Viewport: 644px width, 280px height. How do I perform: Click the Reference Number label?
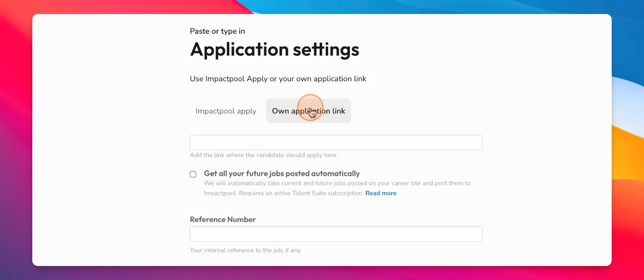[x=222, y=219]
